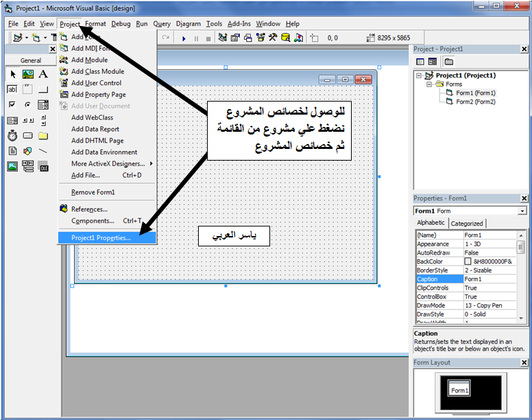
Task: Open Form Layout Window toolbar icon
Action: point(248,38)
